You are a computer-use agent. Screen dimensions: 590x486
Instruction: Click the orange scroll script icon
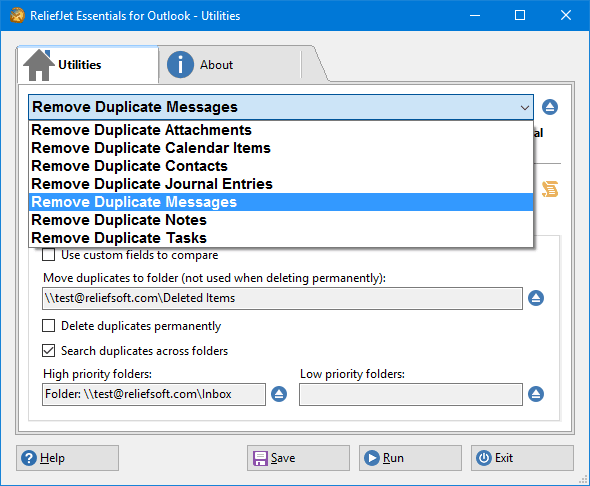point(550,189)
